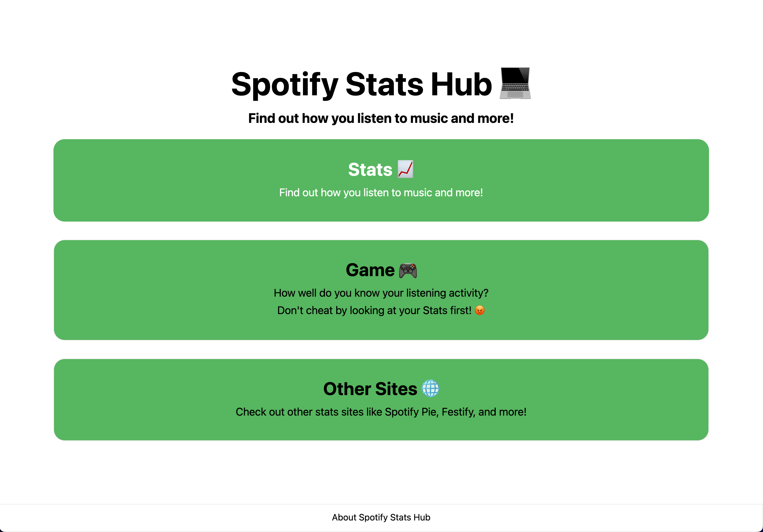Click the don't cheat warning text
This screenshot has width=763, height=532.
point(381,310)
